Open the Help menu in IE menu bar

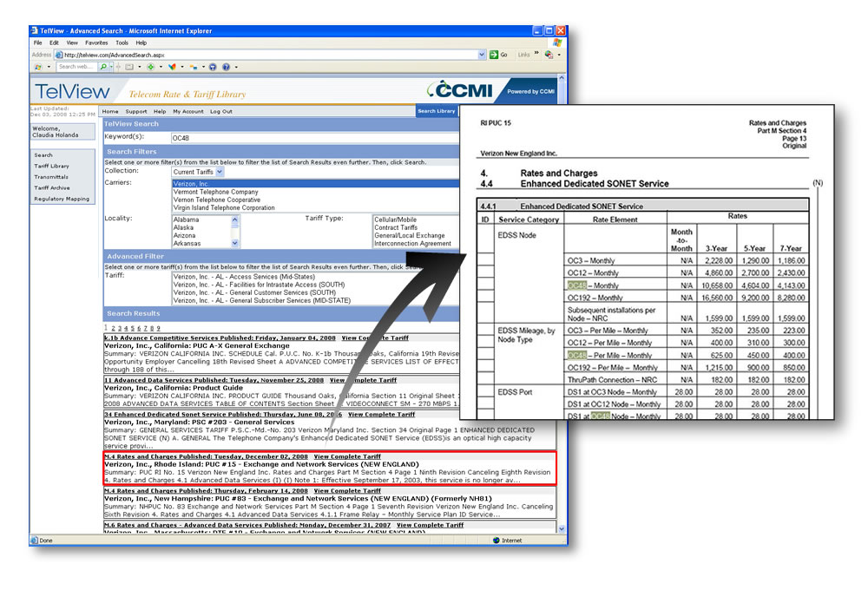[x=141, y=43]
